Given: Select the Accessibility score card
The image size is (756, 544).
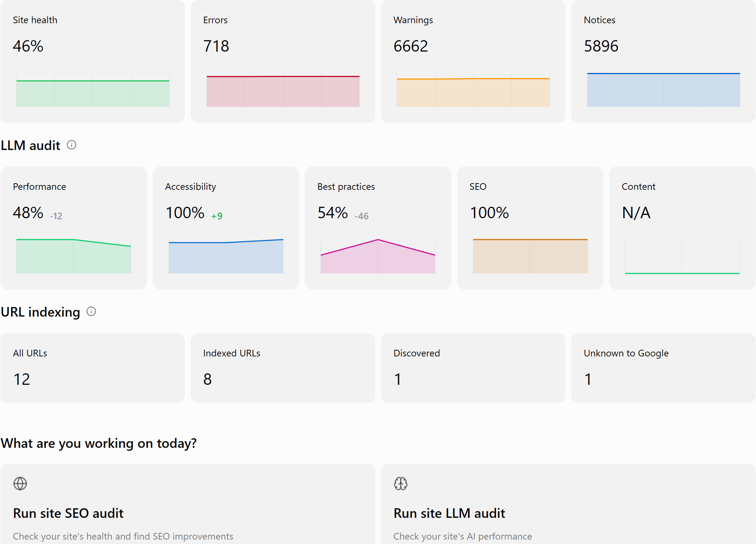Looking at the screenshot, I should pyautogui.click(x=226, y=228).
